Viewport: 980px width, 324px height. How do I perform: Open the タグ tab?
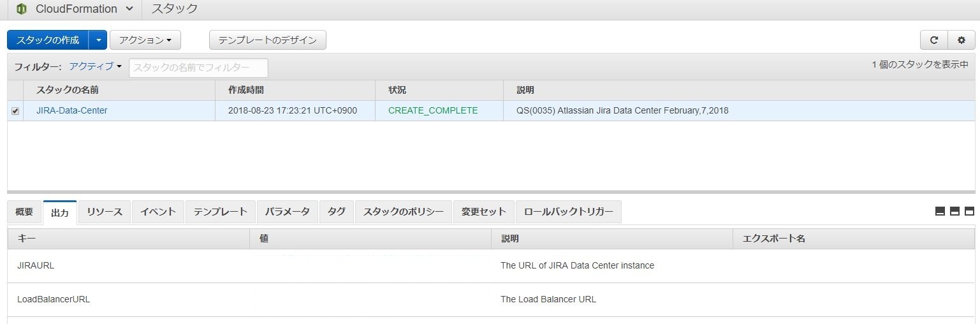337,212
